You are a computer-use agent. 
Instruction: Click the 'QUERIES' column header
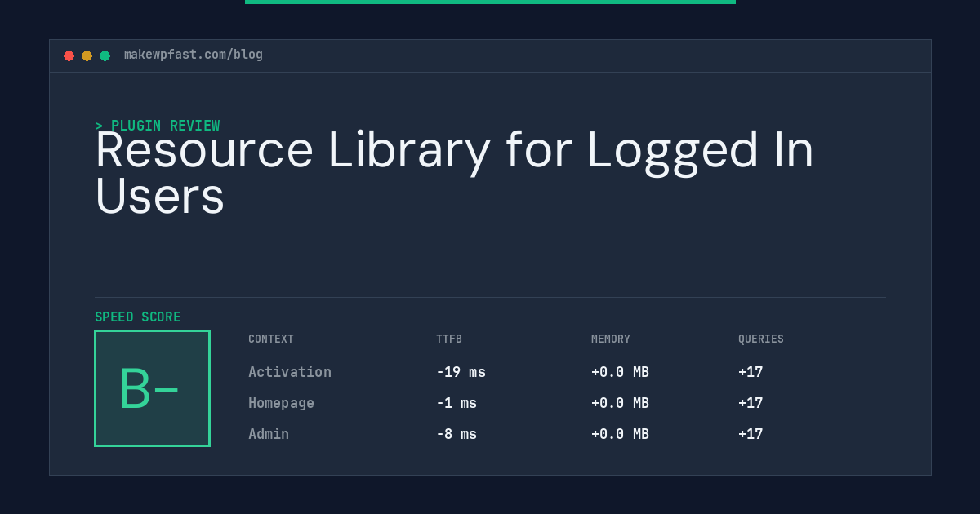761,339
